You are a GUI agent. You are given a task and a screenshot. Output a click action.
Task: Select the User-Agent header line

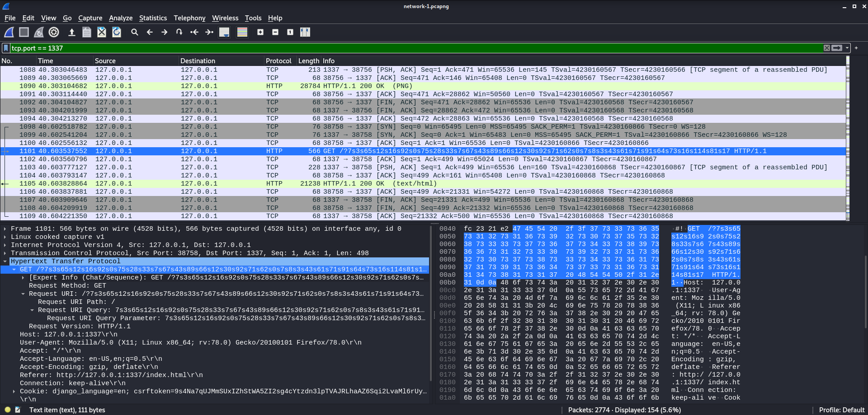[x=191, y=343]
